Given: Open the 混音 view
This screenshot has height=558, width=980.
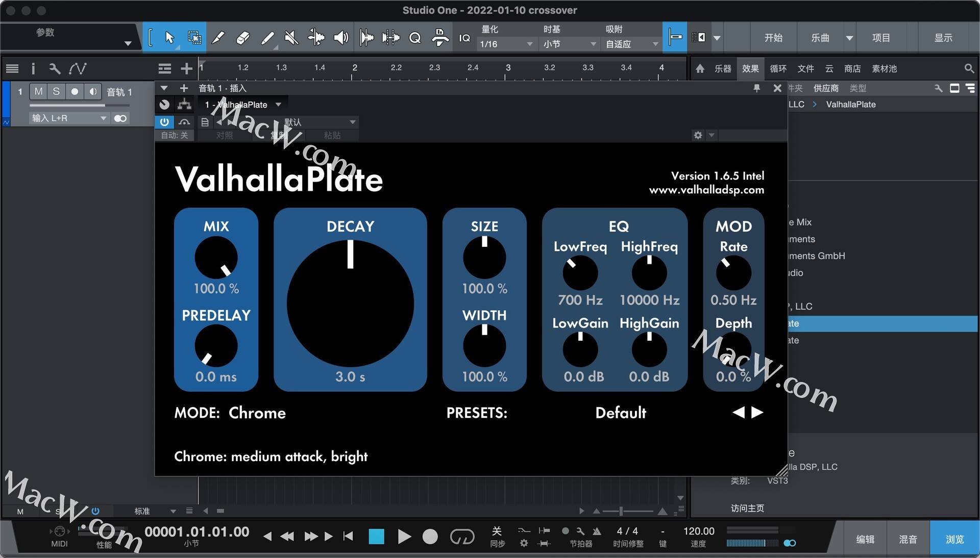Looking at the screenshot, I should [x=908, y=539].
